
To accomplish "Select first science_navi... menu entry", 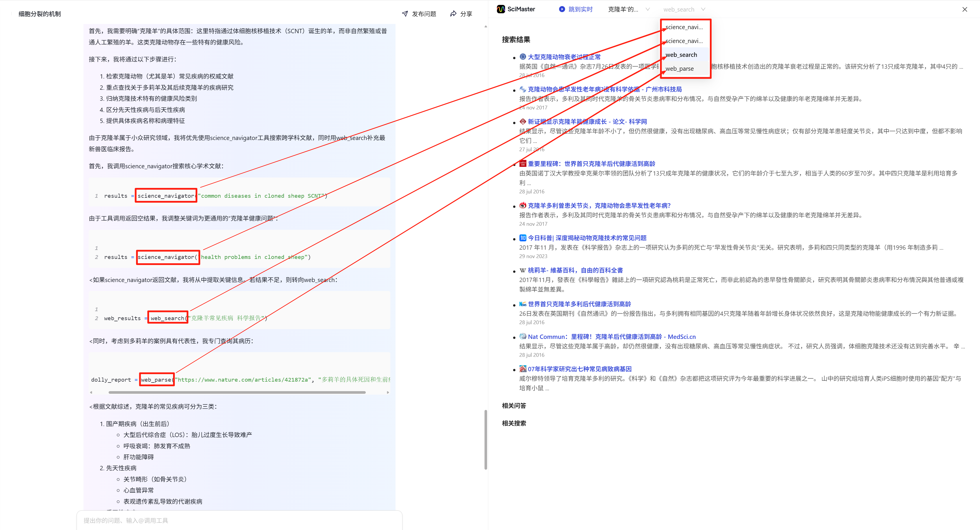I will (684, 27).
